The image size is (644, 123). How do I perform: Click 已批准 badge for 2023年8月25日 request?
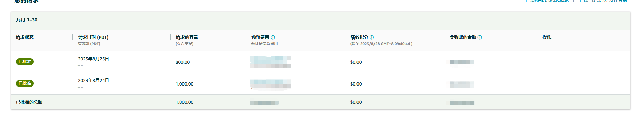point(25,62)
